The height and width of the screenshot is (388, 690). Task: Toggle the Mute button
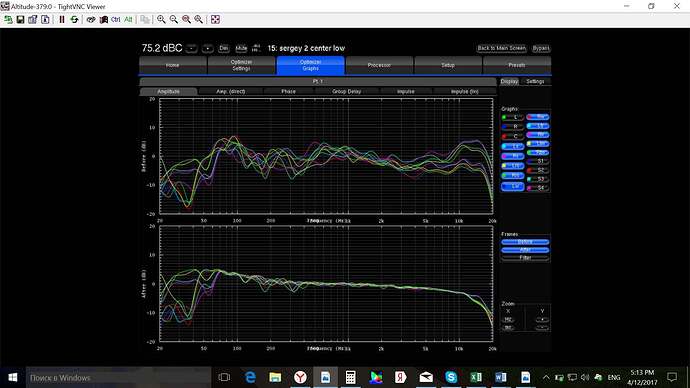[x=241, y=48]
